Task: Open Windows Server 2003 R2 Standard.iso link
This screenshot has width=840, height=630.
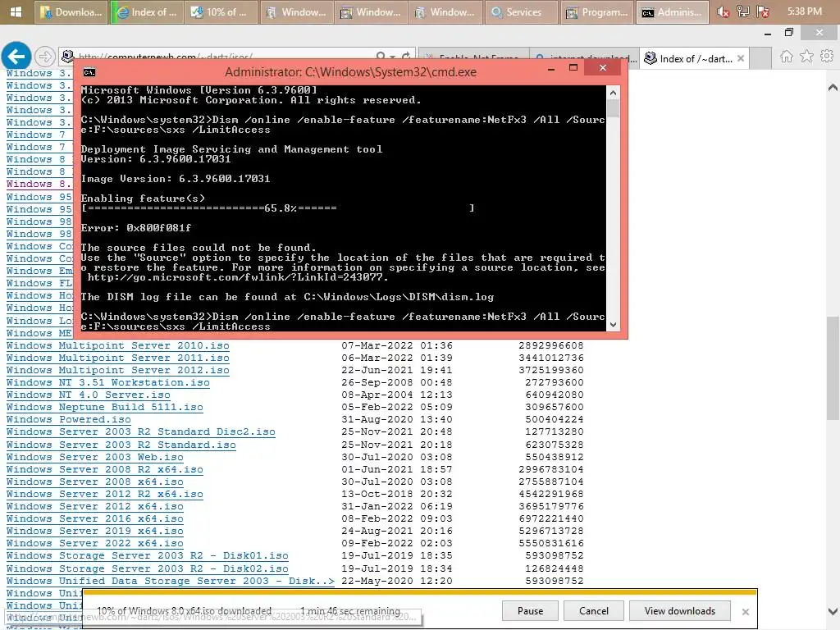Action: (x=121, y=445)
